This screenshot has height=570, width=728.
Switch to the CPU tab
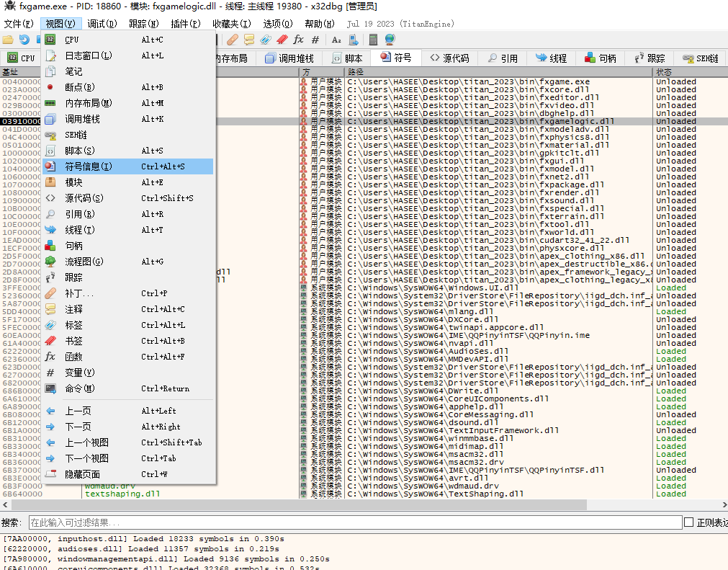tap(22, 58)
